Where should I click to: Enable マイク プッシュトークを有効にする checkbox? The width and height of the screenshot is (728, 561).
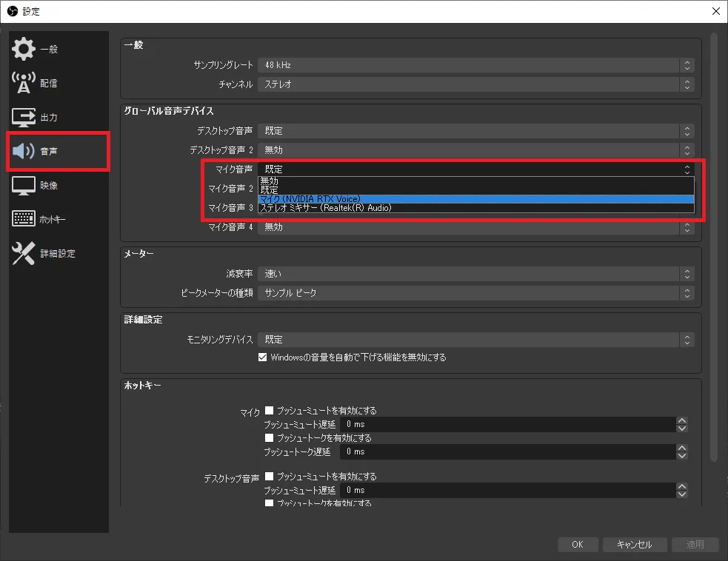[x=269, y=437]
